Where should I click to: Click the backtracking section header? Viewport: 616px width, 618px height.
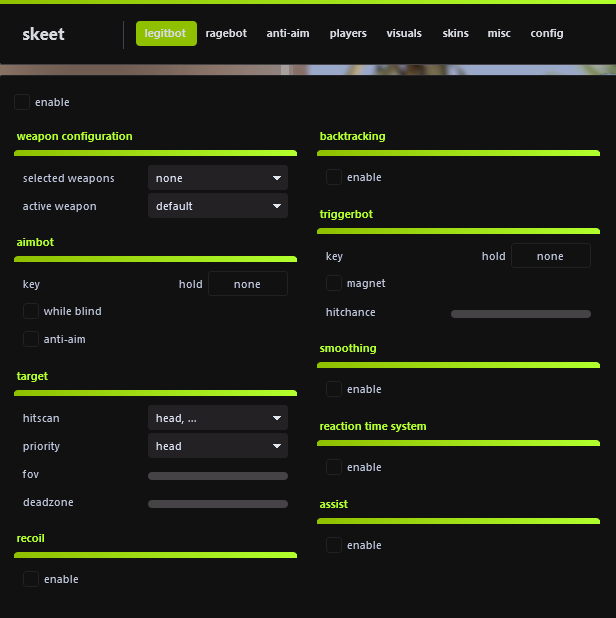coord(352,136)
